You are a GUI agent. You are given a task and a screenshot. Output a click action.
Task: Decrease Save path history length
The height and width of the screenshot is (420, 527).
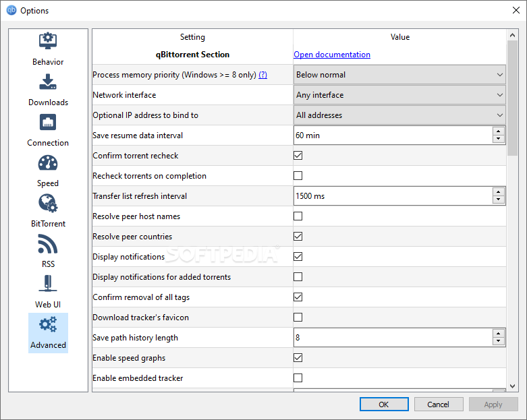pos(499,341)
